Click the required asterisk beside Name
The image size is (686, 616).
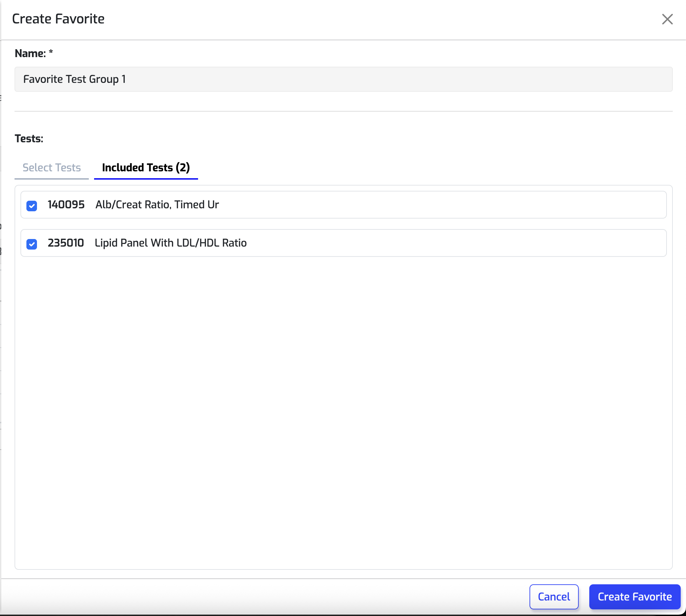point(51,52)
